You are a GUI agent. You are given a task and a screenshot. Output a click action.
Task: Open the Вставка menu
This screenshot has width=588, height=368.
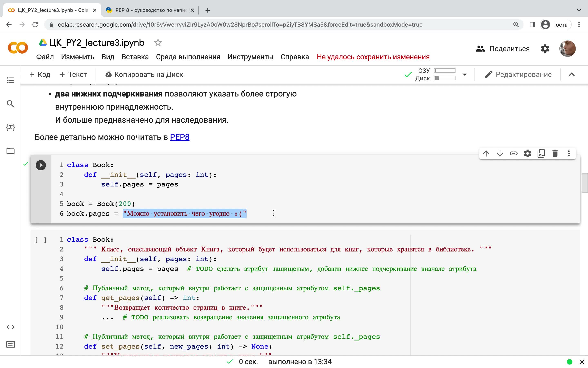pyautogui.click(x=135, y=57)
